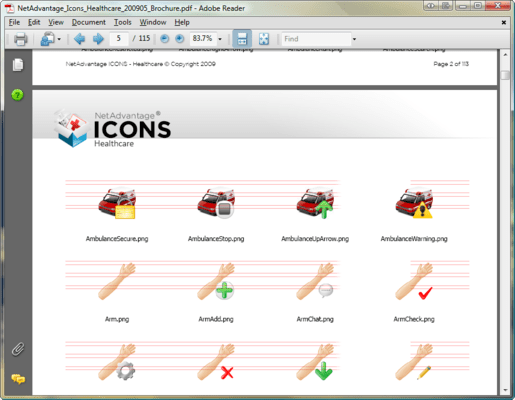The image size is (515, 400).
Task: Click the AmbulanceSecure lock icon image
Action: tap(117, 203)
